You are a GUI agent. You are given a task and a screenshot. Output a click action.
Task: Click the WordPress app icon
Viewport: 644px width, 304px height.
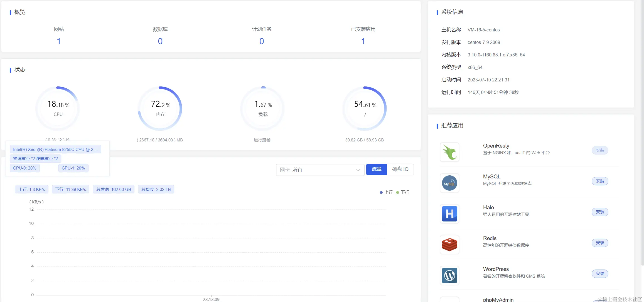(449, 276)
